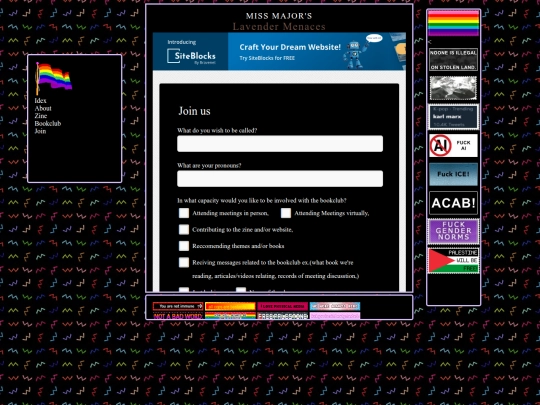Screen dimensions: 540x405
Task: Check 'Contributing to the zine and/or website'
Action: (x=184, y=229)
